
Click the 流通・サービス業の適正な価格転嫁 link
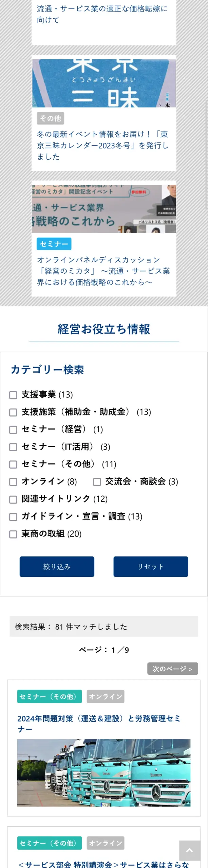102,14
